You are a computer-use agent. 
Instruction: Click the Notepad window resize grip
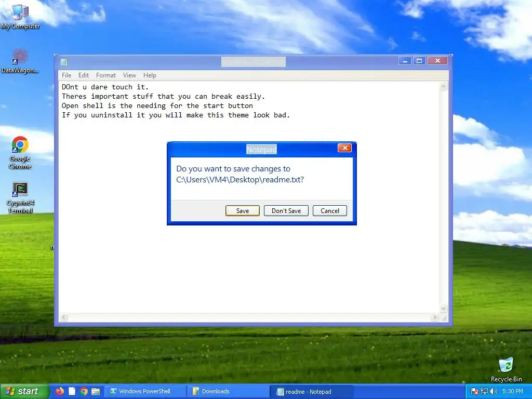pos(444,318)
